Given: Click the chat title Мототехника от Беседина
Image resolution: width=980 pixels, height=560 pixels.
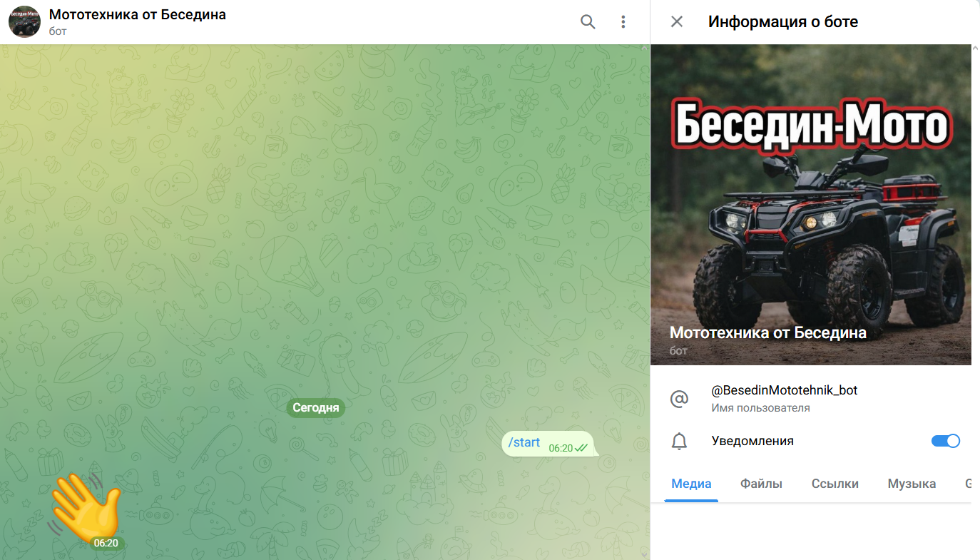Looking at the screenshot, I should [138, 14].
